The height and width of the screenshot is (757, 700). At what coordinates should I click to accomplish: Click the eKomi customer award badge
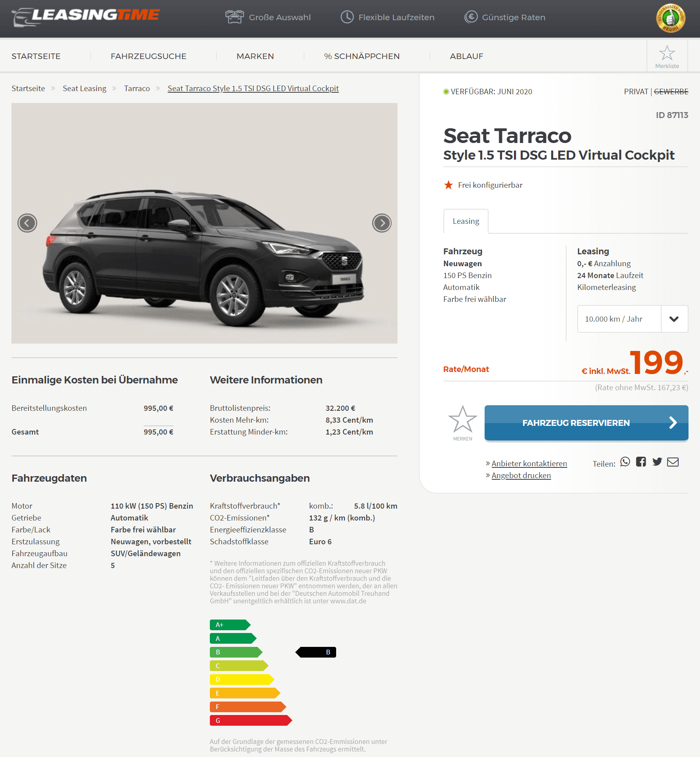click(670, 18)
